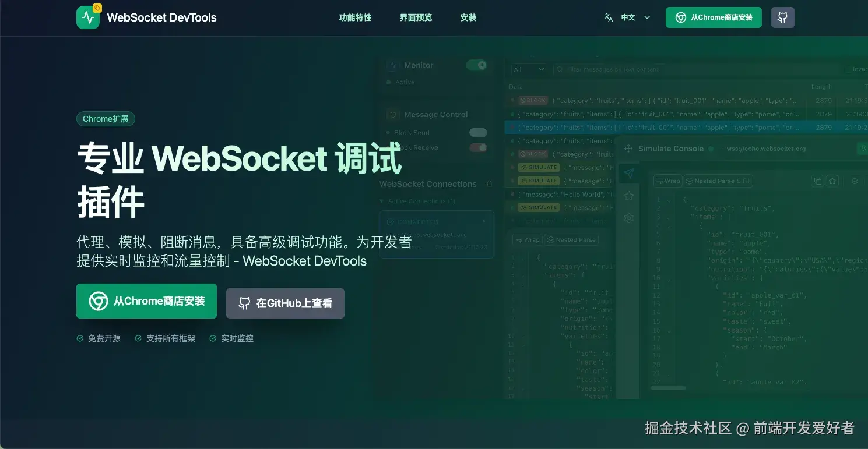Click the first SIMULATE badge in message list

click(x=539, y=167)
